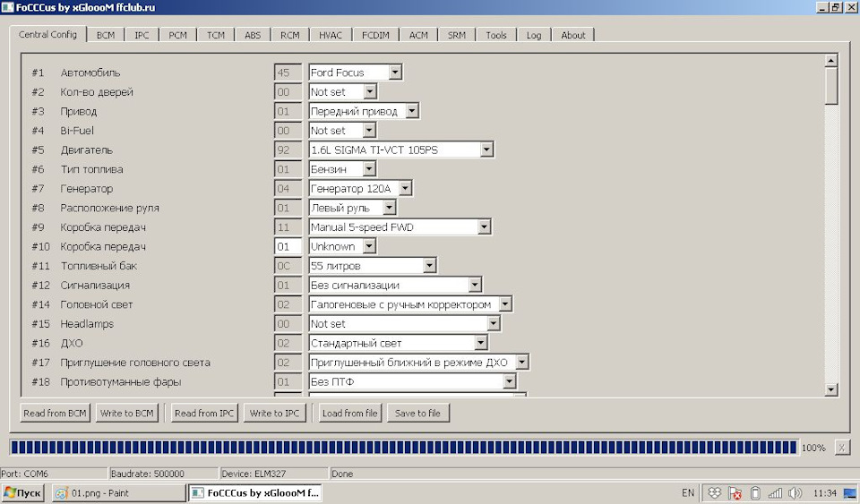The height and width of the screenshot is (504, 860).
Task: Click the Dropbox tray icon
Action: click(714, 493)
